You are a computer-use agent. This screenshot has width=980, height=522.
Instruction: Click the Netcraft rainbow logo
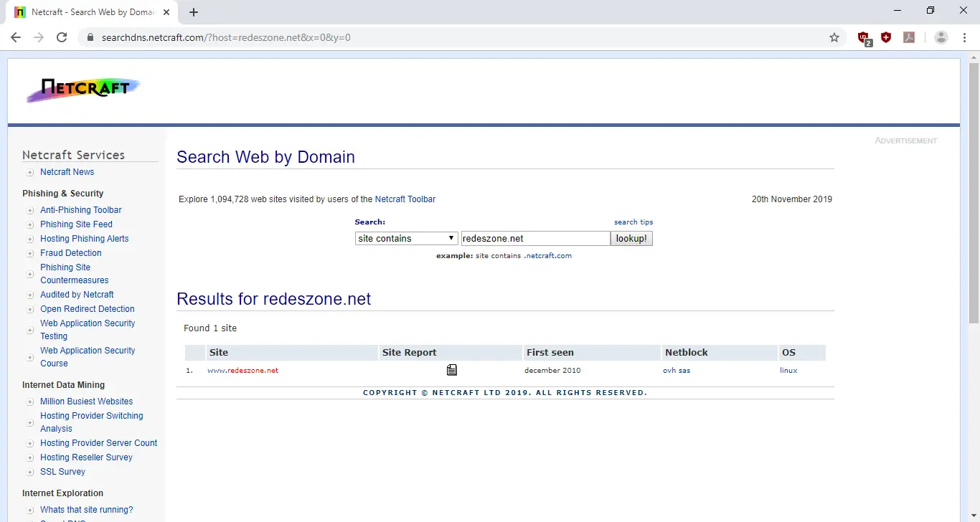[83, 89]
